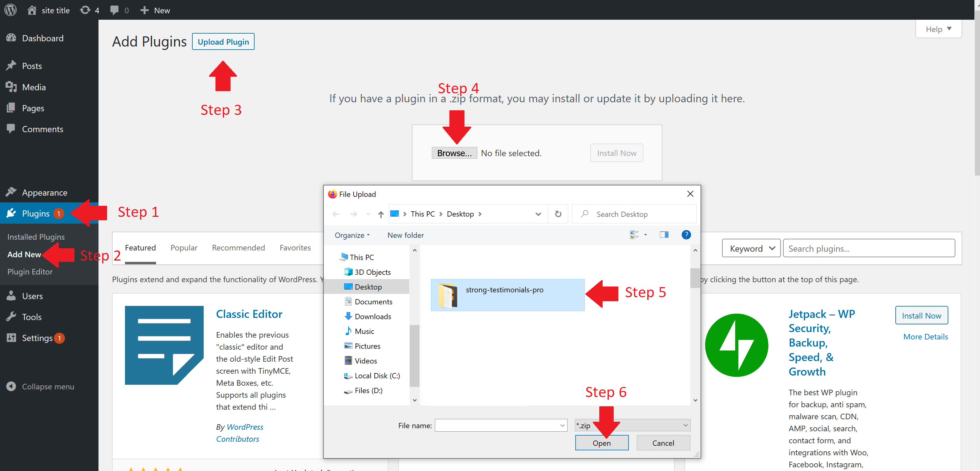
Task: Expand the Help dropdown tab
Action: tap(938, 29)
